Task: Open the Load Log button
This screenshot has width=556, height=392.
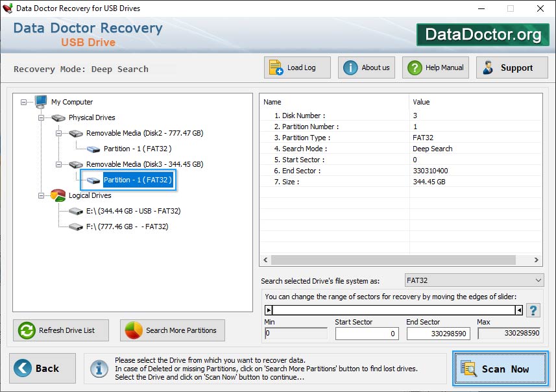Action: (297, 67)
